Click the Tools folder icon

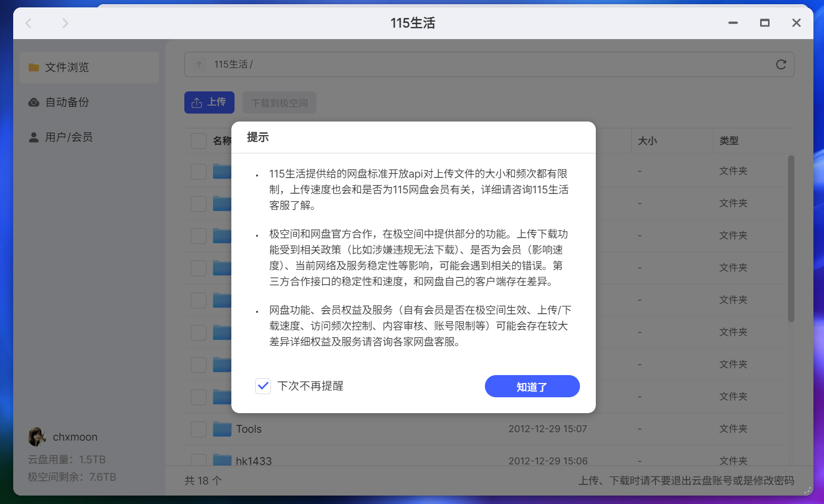point(222,429)
